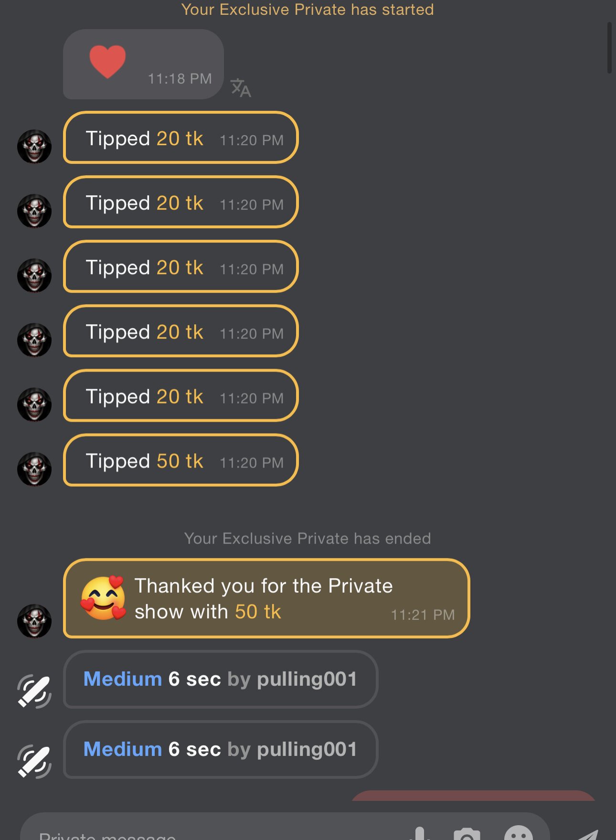Click the smiling hearts emoji in thank-you message

coord(103,598)
